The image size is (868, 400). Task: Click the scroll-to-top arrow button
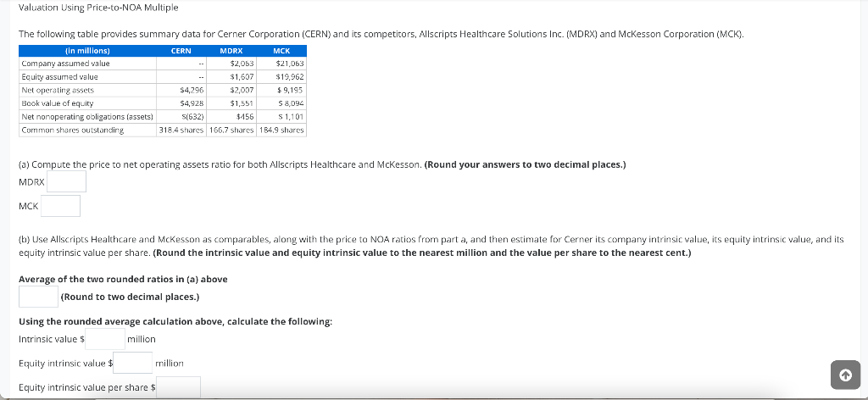(845, 375)
